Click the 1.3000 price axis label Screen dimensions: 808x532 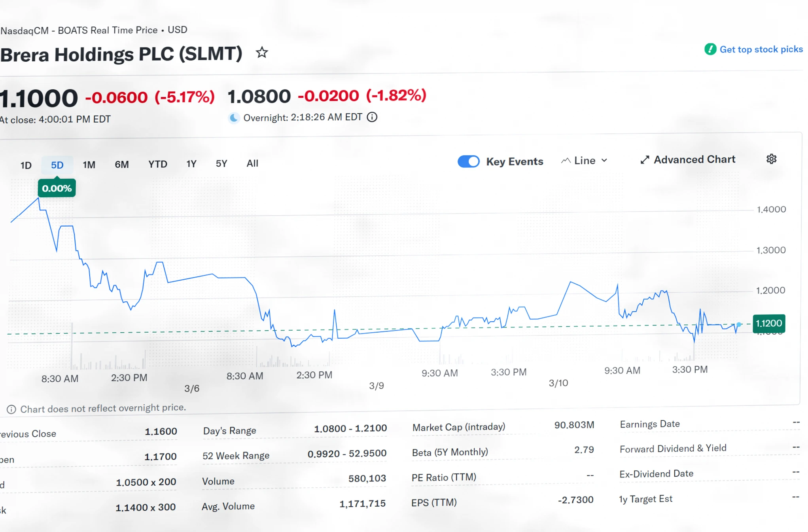point(771,250)
